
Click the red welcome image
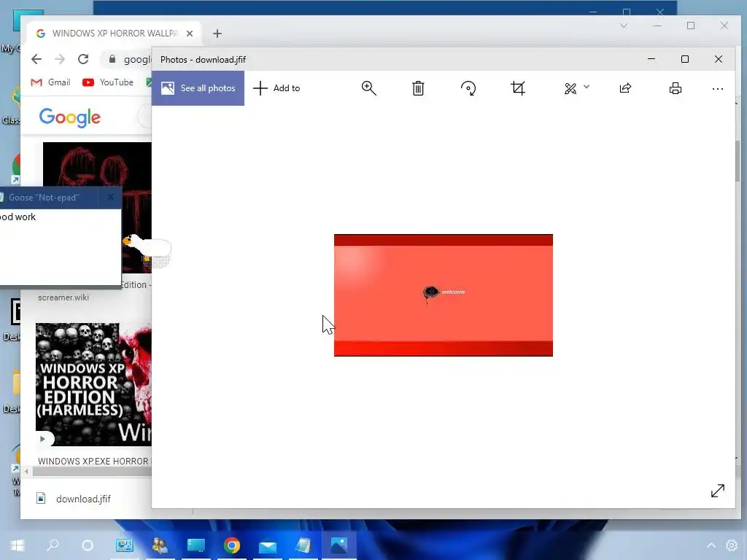tap(443, 295)
